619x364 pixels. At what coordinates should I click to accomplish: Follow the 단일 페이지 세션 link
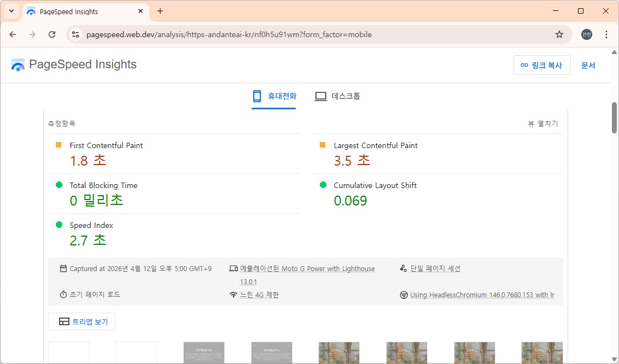click(435, 268)
